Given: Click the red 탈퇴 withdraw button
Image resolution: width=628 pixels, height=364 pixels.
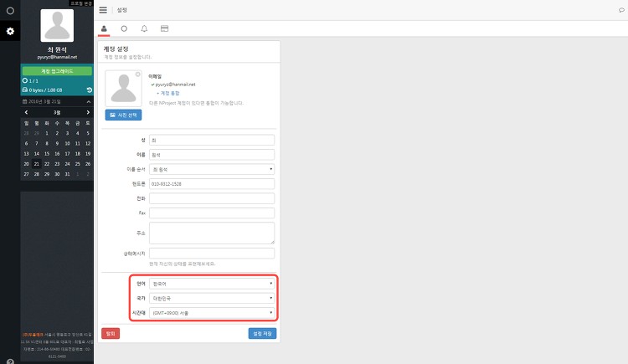Looking at the screenshot, I should [x=111, y=334].
